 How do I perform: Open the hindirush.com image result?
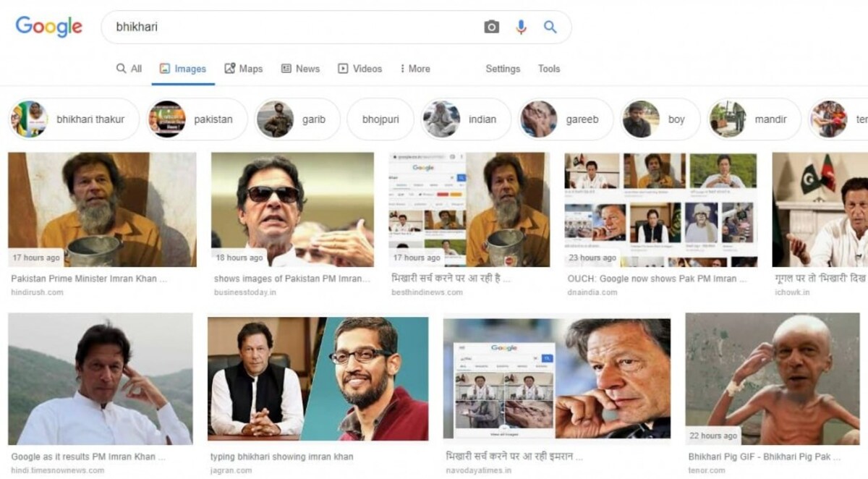point(102,210)
